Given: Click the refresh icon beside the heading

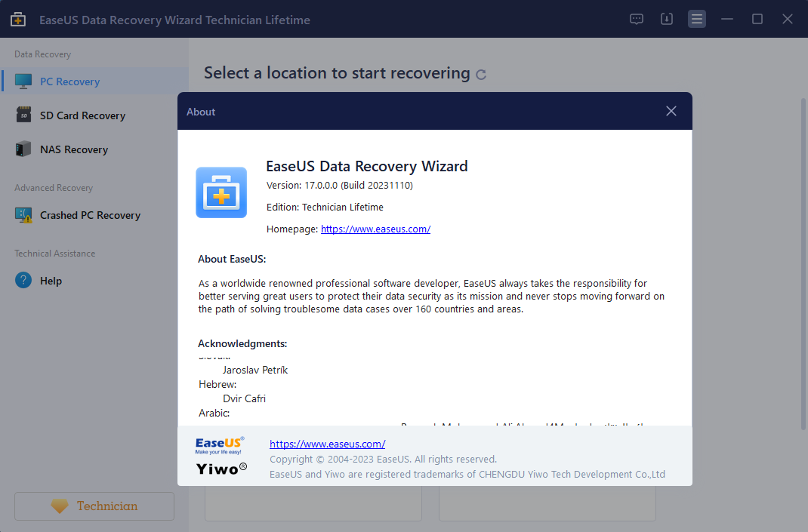Looking at the screenshot, I should [x=481, y=75].
